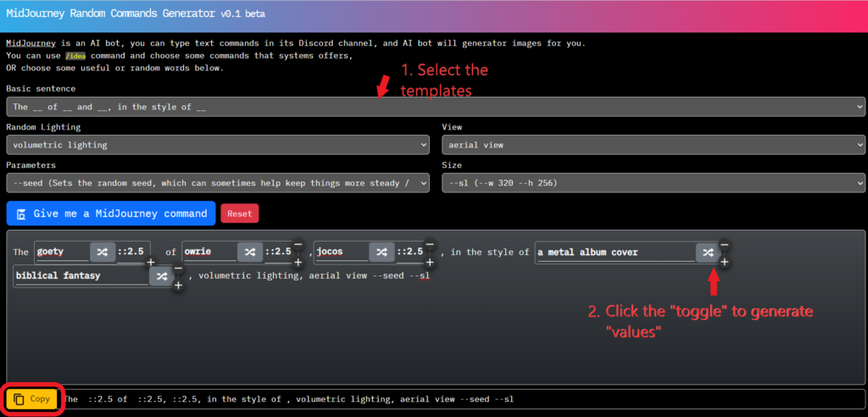Shuffle the 'biblical fantasy' style value

(162, 275)
